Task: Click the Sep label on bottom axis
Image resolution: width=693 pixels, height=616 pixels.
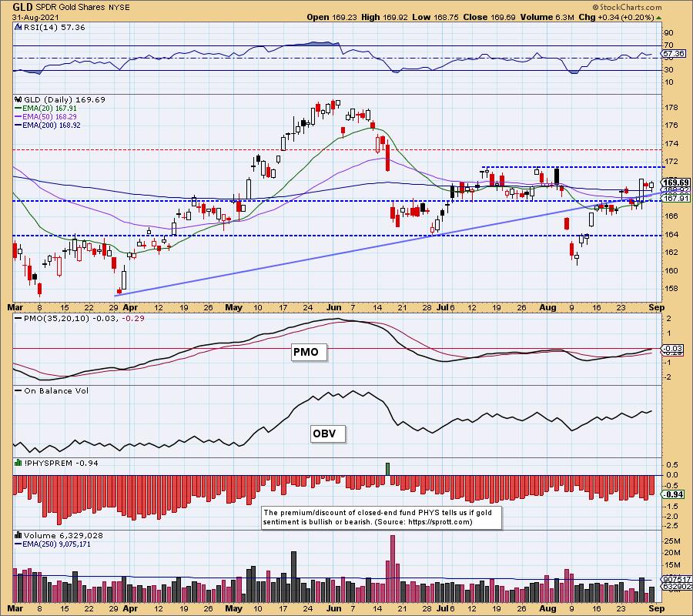Action: (657, 608)
